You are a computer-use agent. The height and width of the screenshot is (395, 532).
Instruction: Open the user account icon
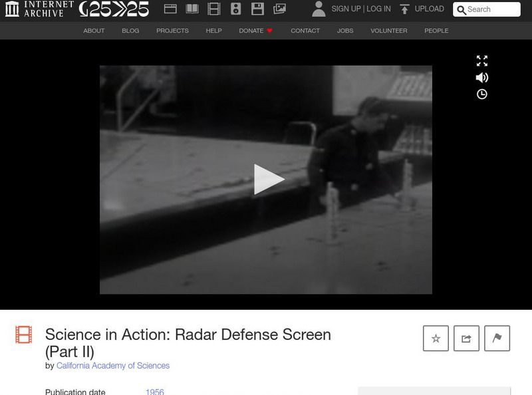point(319,9)
